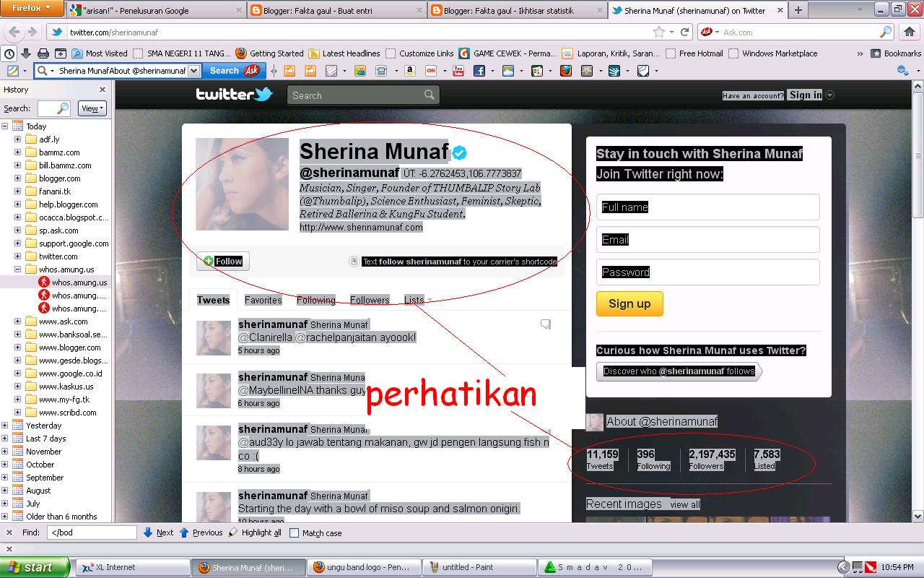
Task: Expand the twitter.com history folder
Action: 18,256
